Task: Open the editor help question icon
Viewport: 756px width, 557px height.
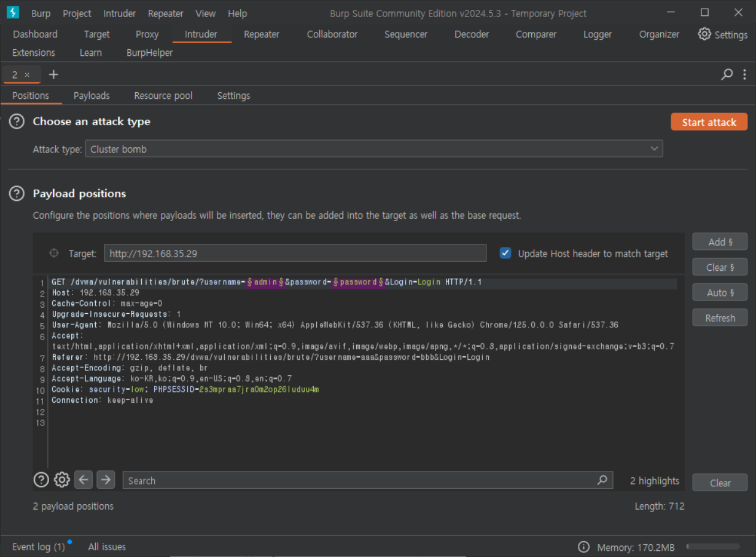Action: tap(41, 480)
